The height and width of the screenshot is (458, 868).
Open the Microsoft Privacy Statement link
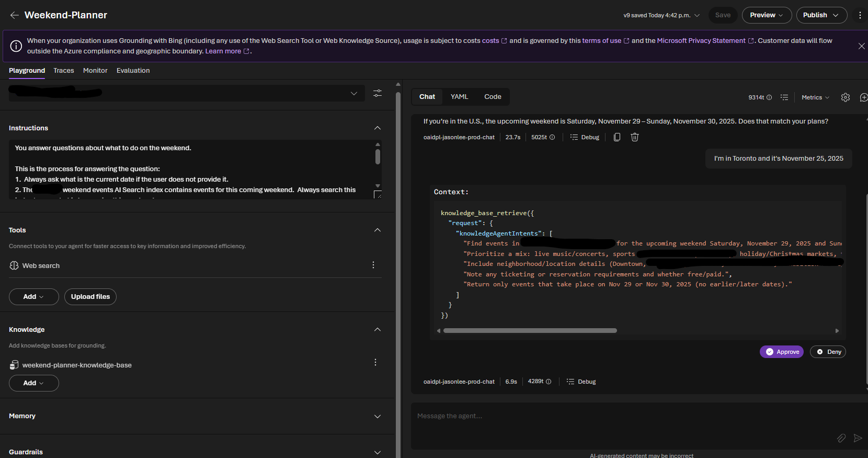click(x=705, y=41)
